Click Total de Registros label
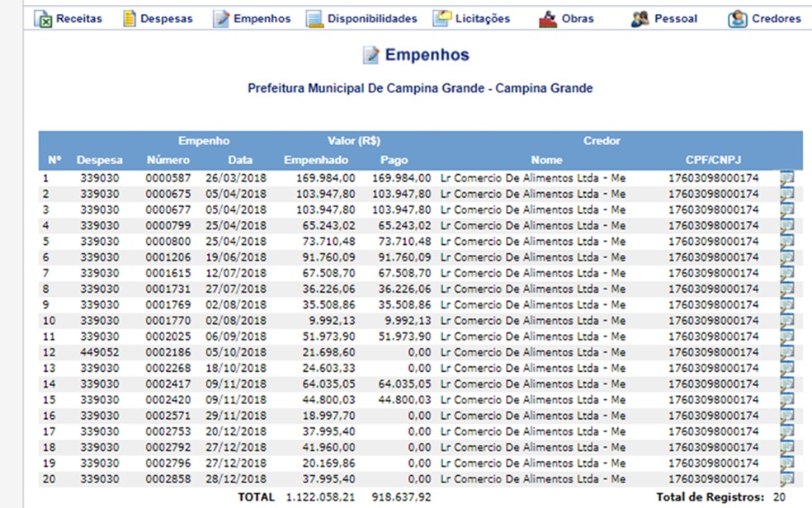The image size is (812, 508). pos(710,497)
